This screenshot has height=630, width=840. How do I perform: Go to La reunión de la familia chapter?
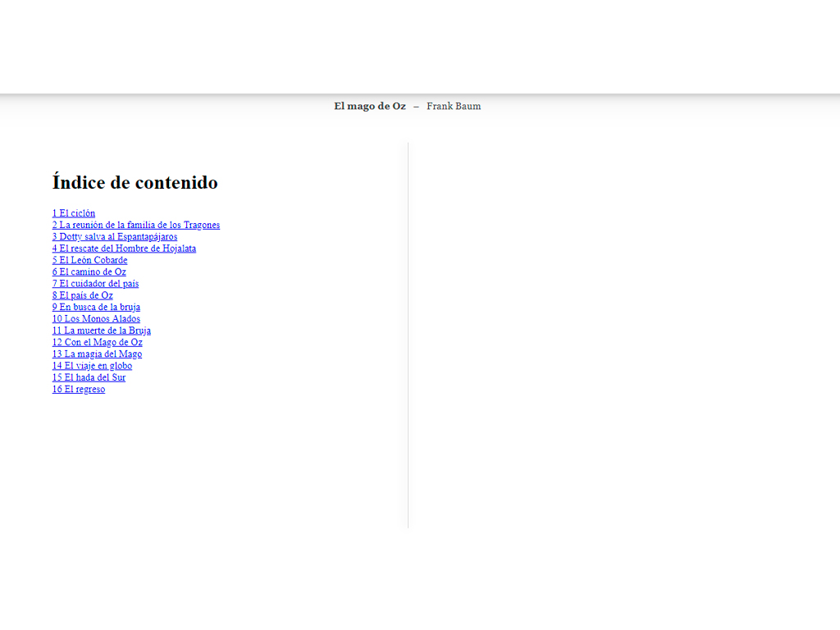point(136,225)
